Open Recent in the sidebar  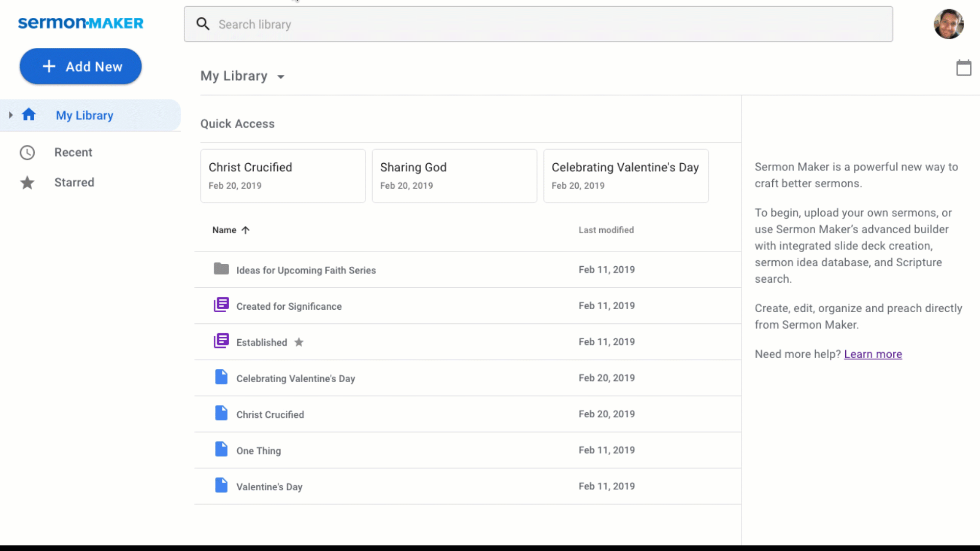coord(73,153)
